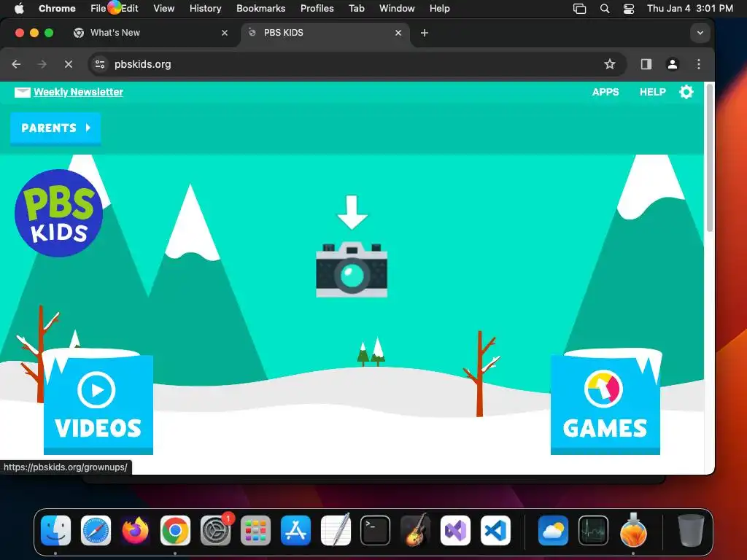Open Terminal from the Dock
This screenshot has width=747, height=560.
click(376, 531)
